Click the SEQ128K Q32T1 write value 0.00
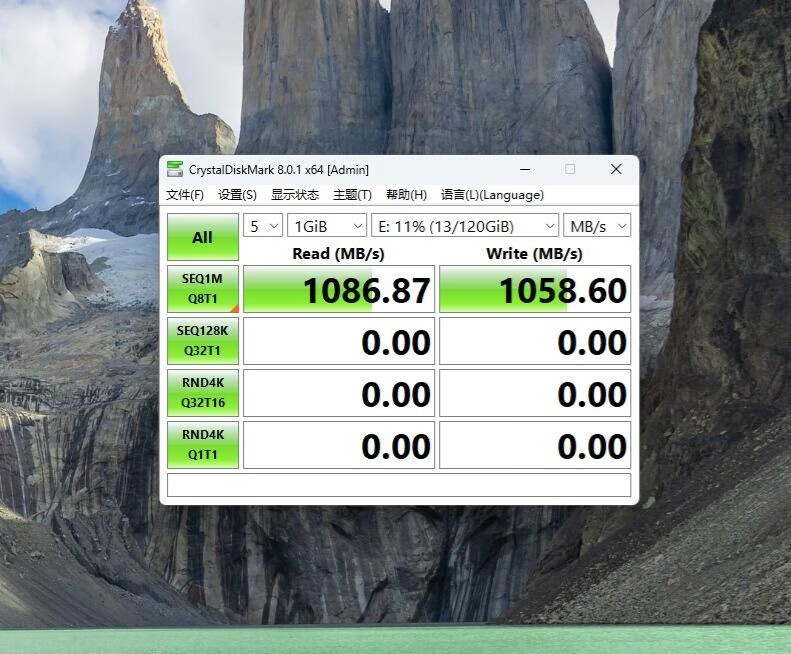791x654 pixels. click(535, 341)
